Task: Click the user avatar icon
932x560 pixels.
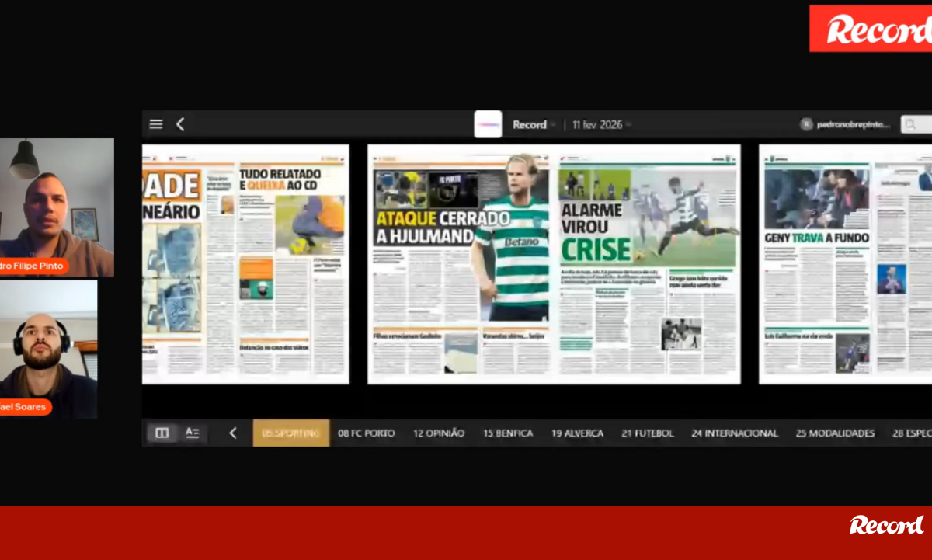Action: 806,124
